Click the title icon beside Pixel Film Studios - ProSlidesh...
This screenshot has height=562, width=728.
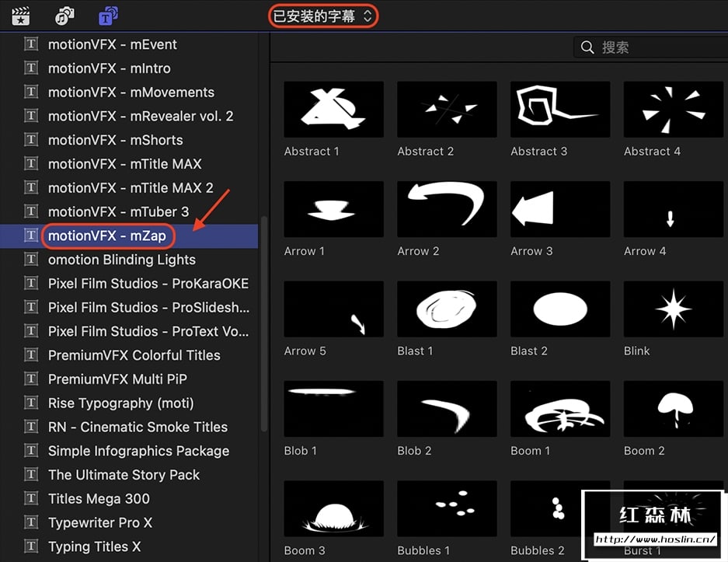(x=31, y=307)
